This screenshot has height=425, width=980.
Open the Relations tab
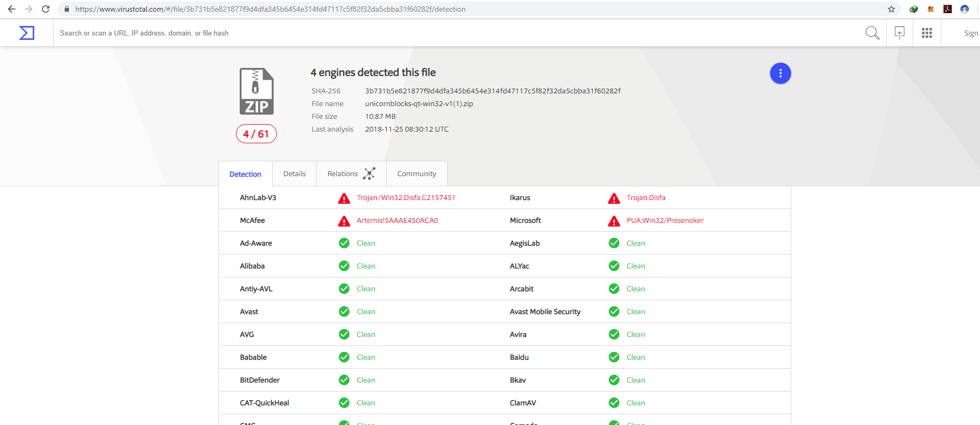351,174
